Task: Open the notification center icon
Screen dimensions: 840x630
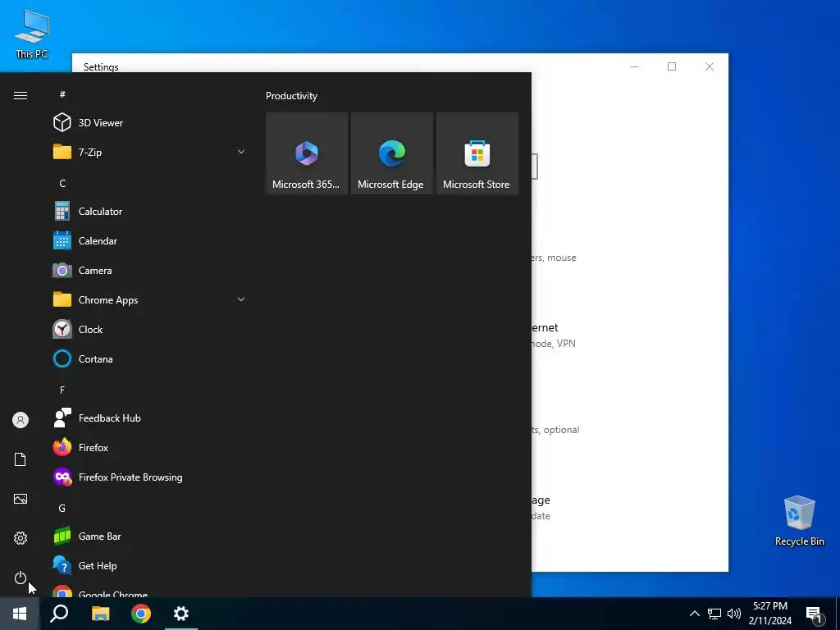Action: pos(815,614)
